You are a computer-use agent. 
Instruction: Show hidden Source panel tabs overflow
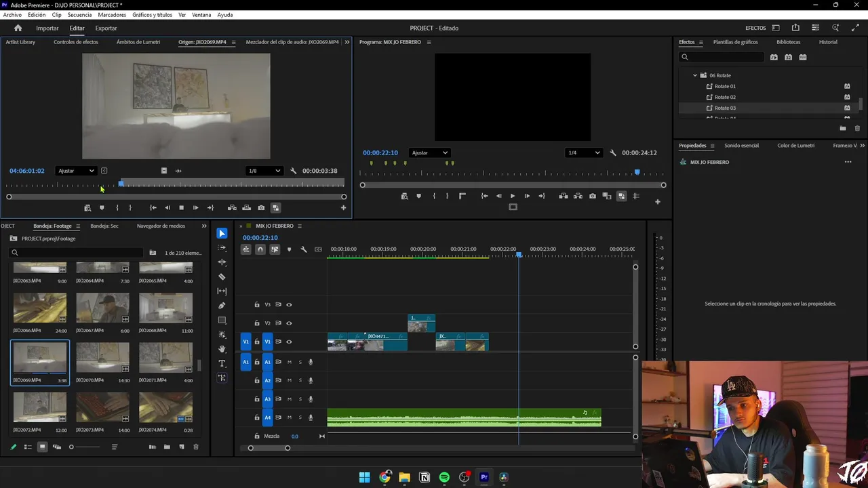point(347,42)
